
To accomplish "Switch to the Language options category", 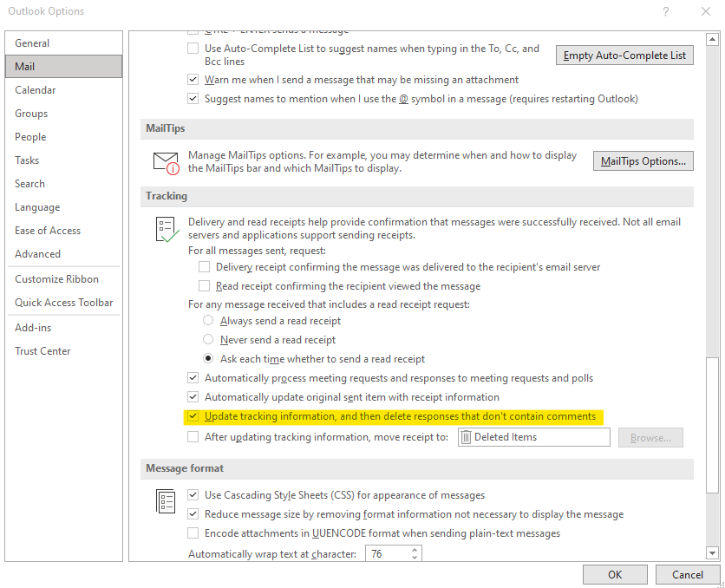I will 64,207.
